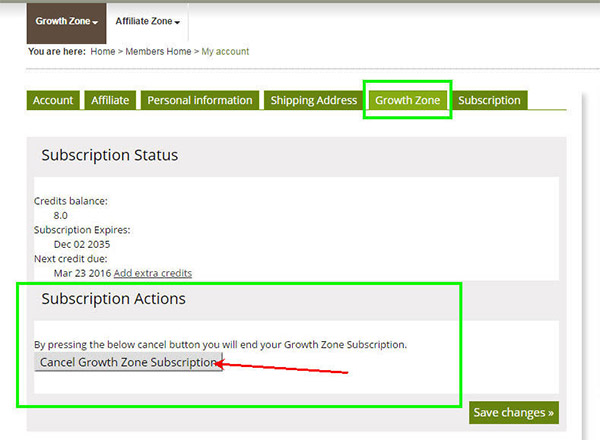This screenshot has height=440, width=600.
Task: Select the Growth Zone tab
Action: click(408, 100)
